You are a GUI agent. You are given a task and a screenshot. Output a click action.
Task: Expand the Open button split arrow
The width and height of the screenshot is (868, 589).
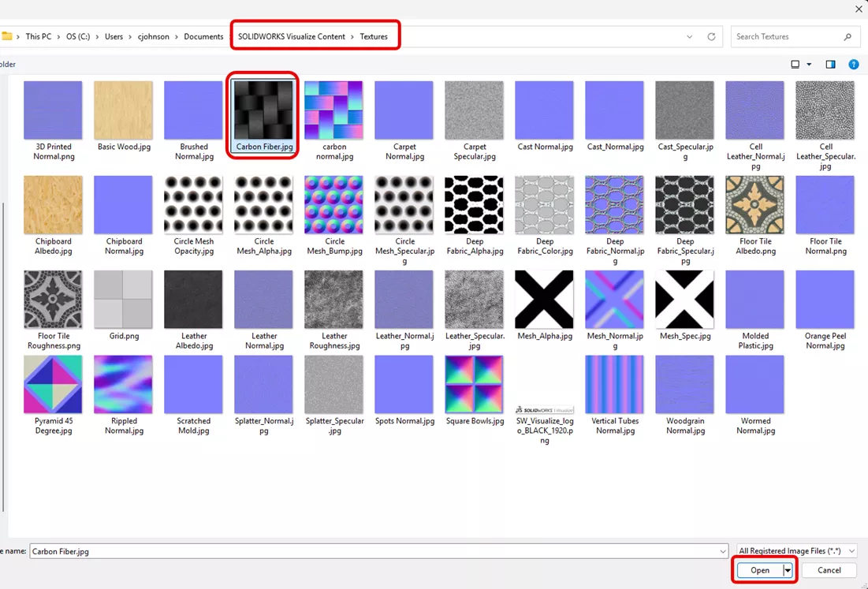787,570
